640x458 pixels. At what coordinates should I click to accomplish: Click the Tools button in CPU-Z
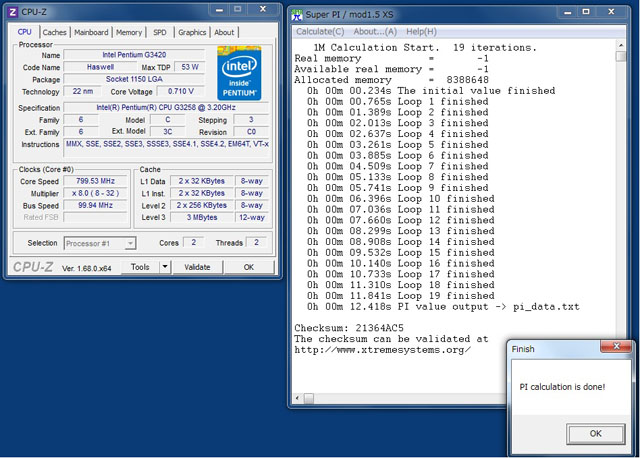[x=140, y=267]
